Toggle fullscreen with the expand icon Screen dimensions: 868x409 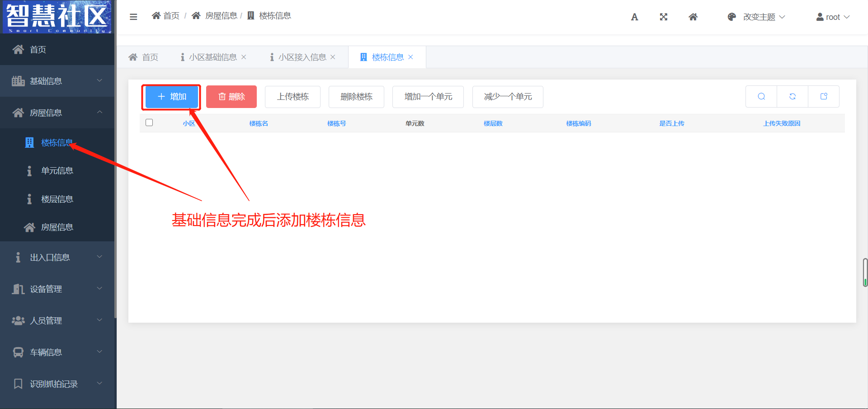(663, 17)
